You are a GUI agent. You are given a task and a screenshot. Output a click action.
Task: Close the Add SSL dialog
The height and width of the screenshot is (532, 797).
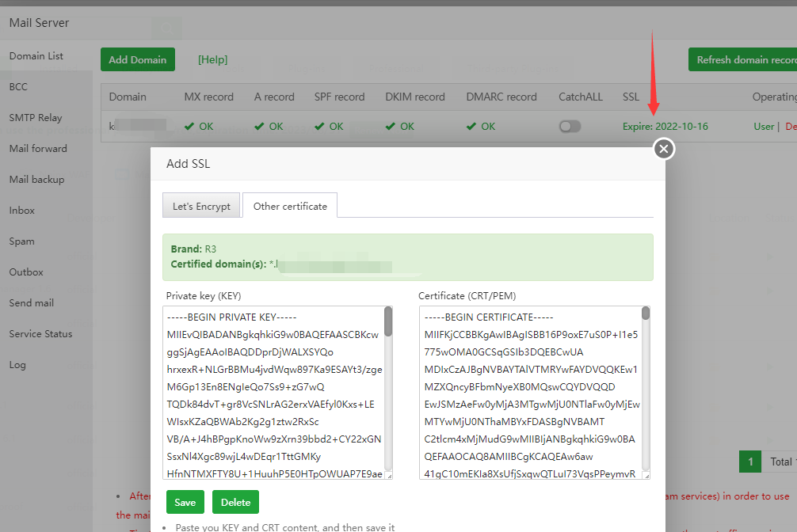coord(663,149)
